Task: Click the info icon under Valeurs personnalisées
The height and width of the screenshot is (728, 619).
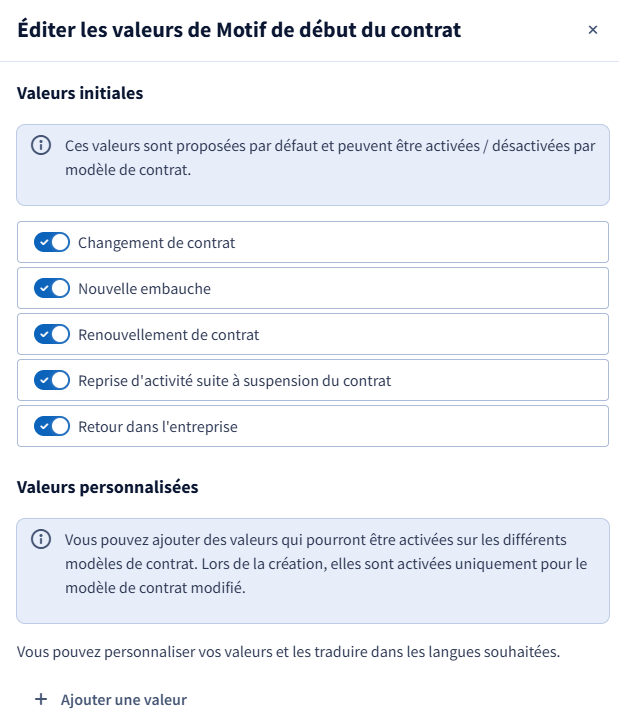Action: click(x=41, y=540)
